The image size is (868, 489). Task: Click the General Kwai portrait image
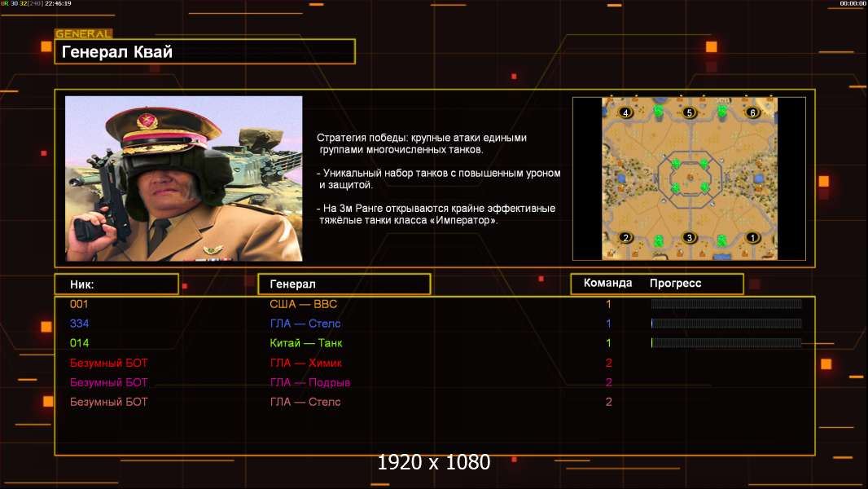184,178
